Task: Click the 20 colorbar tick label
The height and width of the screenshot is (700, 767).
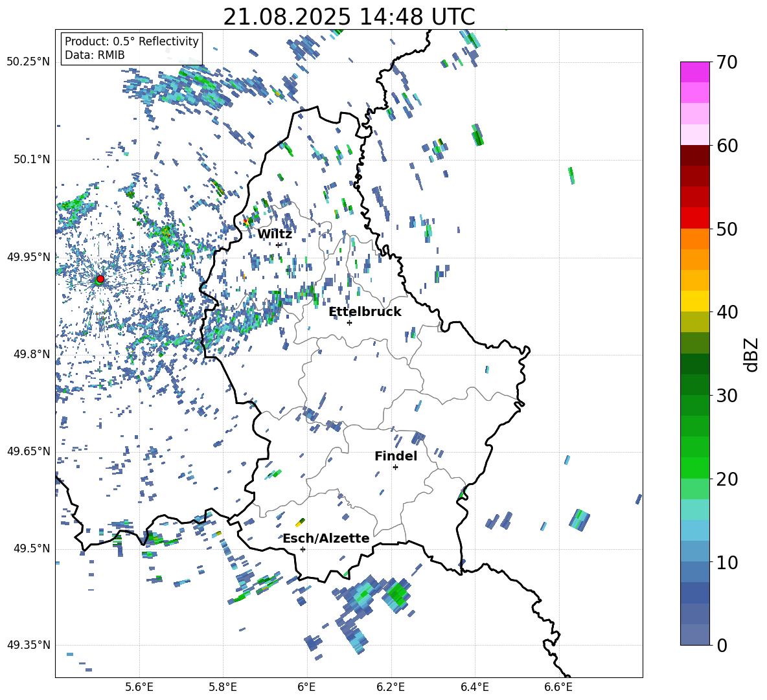Action: [727, 479]
